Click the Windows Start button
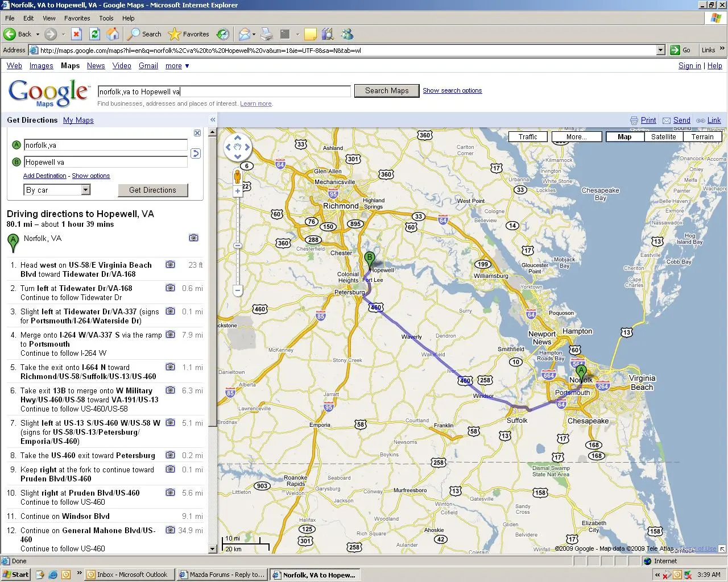Viewport: 728px width, 582px height. (16, 575)
